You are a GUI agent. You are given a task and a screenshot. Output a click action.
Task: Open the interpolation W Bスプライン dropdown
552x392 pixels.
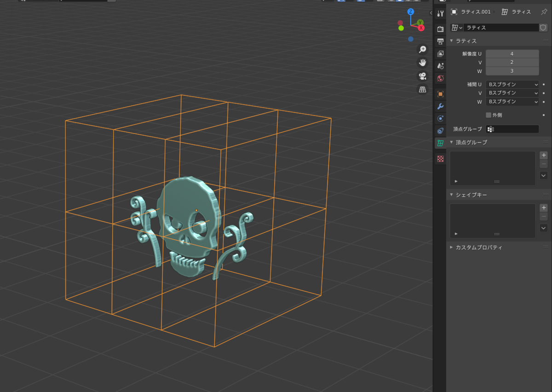coord(512,102)
